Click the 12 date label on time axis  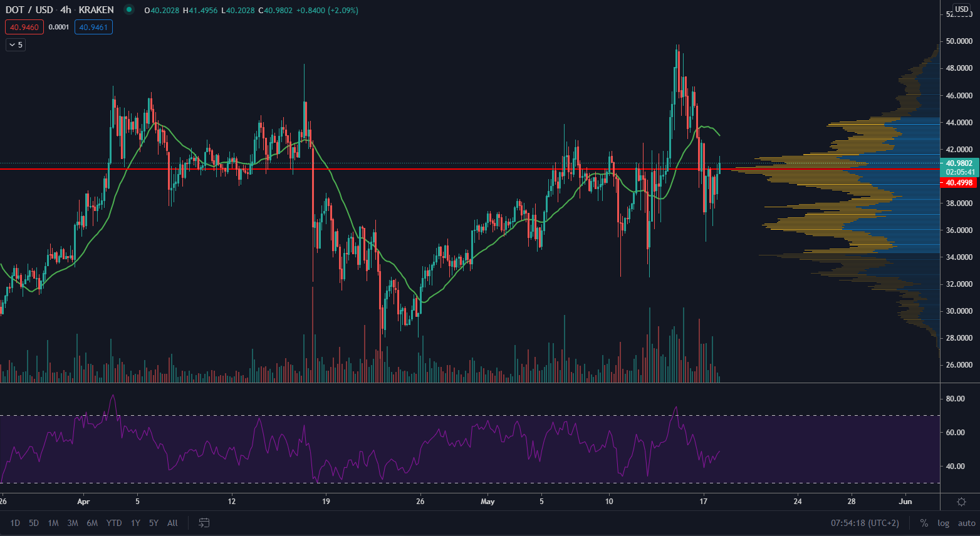click(232, 502)
